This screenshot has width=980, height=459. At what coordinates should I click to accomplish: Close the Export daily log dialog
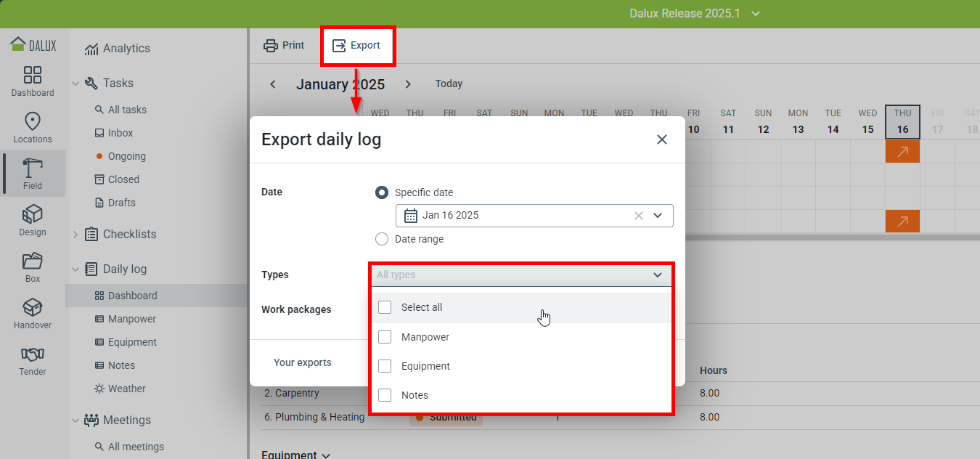coord(661,139)
